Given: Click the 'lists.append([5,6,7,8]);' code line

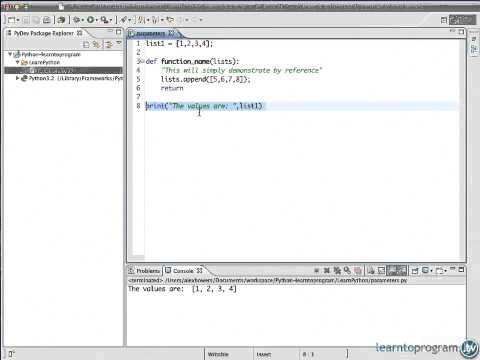Looking at the screenshot, I should [205, 79].
